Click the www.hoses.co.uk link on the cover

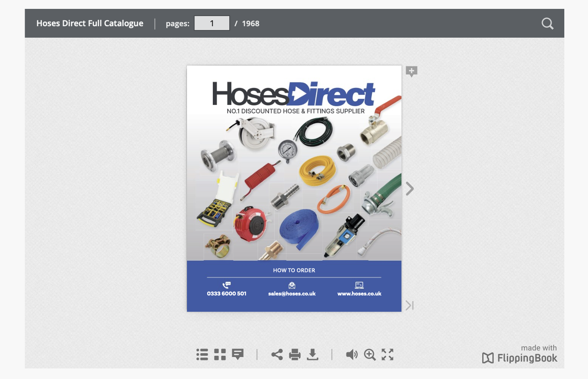pyautogui.click(x=359, y=293)
